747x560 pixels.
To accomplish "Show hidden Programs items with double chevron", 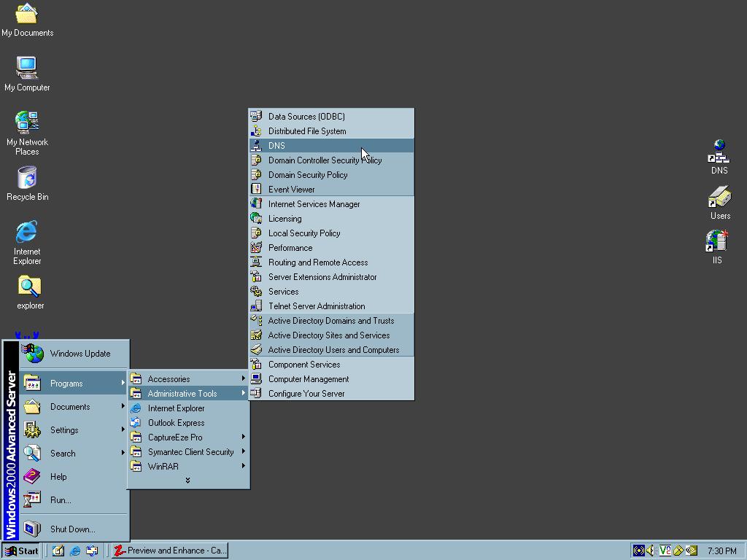I will tap(187, 481).
